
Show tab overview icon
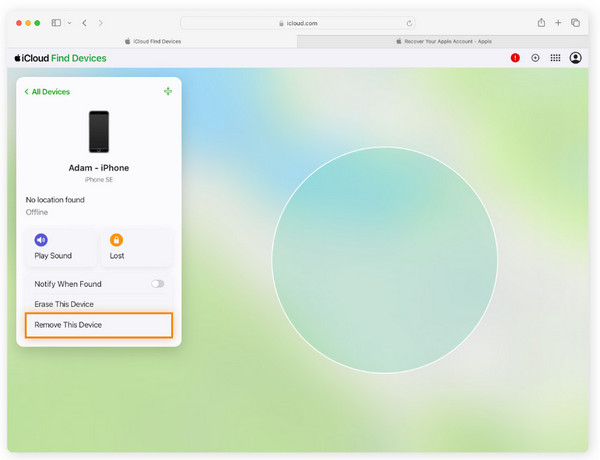[575, 23]
